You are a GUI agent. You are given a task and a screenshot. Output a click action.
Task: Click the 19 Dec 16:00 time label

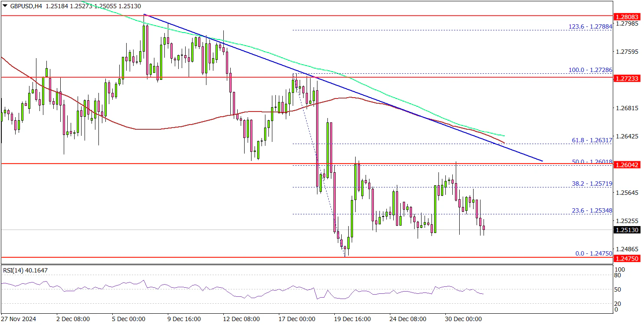352,319
